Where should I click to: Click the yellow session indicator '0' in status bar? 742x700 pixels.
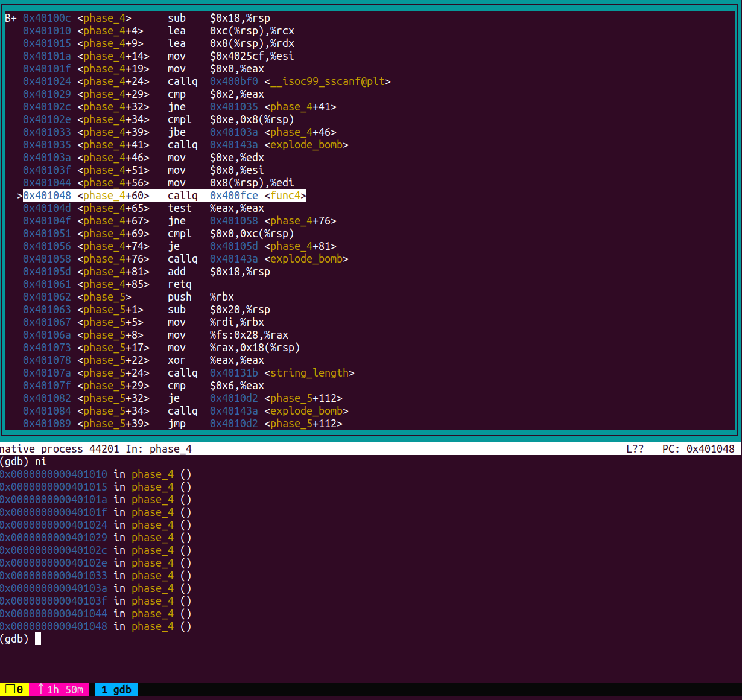click(14, 689)
